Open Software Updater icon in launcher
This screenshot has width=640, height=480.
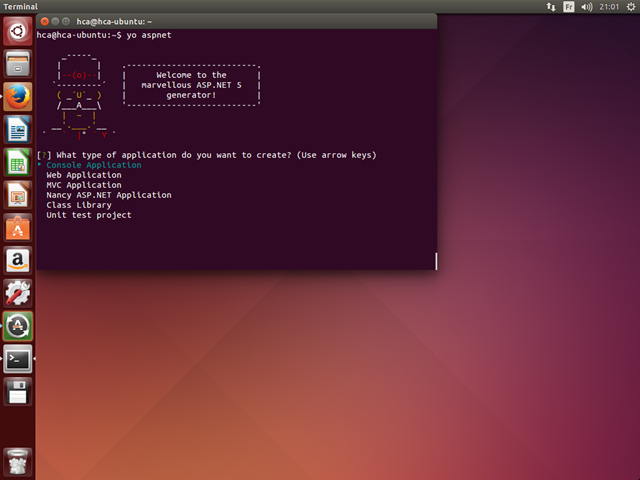pyautogui.click(x=18, y=326)
